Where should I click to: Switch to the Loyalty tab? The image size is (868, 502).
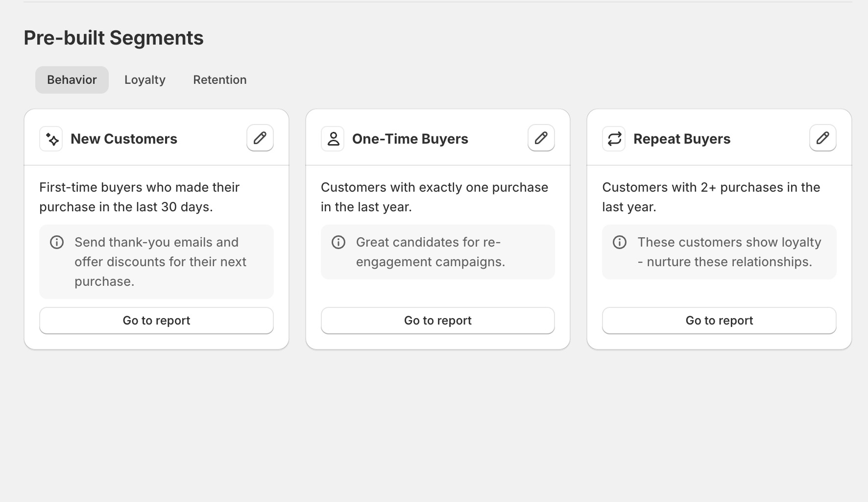145,79
